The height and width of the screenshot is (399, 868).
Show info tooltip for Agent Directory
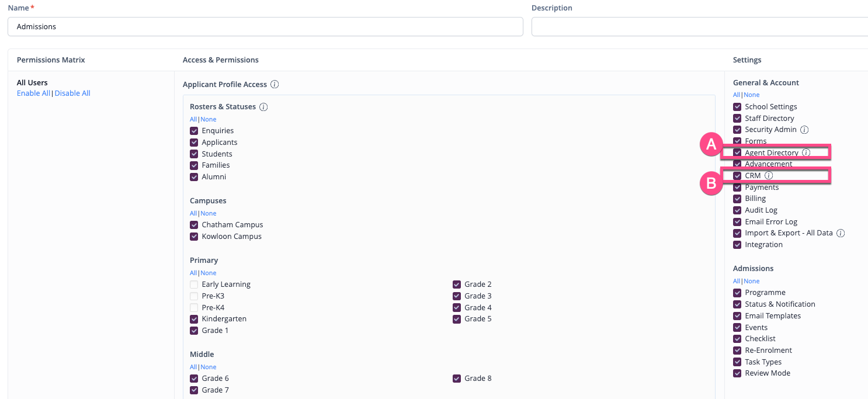[x=806, y=152]
